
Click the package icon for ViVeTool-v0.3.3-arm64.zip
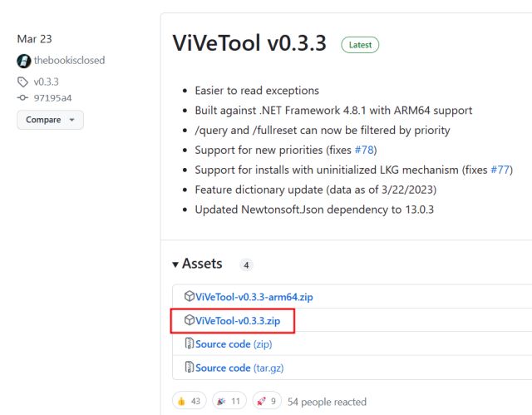click(x=190, y=297)
